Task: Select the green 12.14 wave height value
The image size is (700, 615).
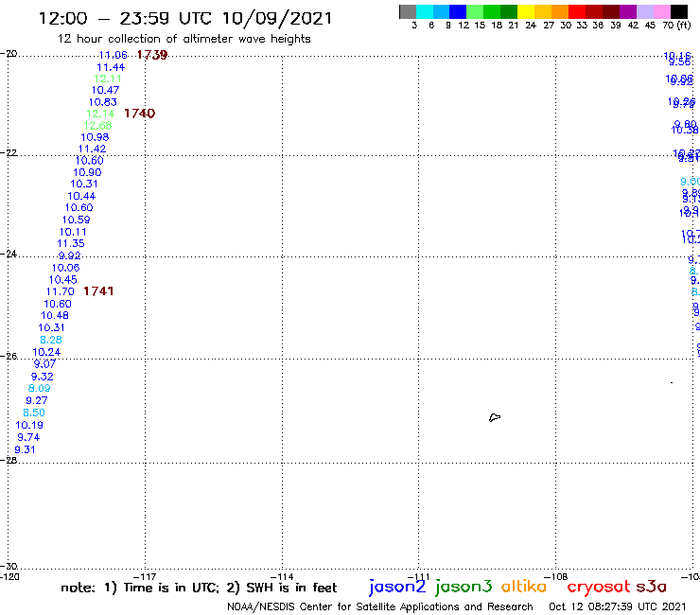Action: [x=100, y=114]
